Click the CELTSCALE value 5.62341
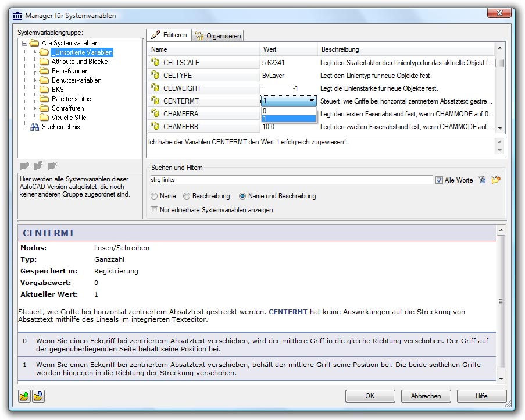This screenshot has height=420, width=525. point(273,63)
